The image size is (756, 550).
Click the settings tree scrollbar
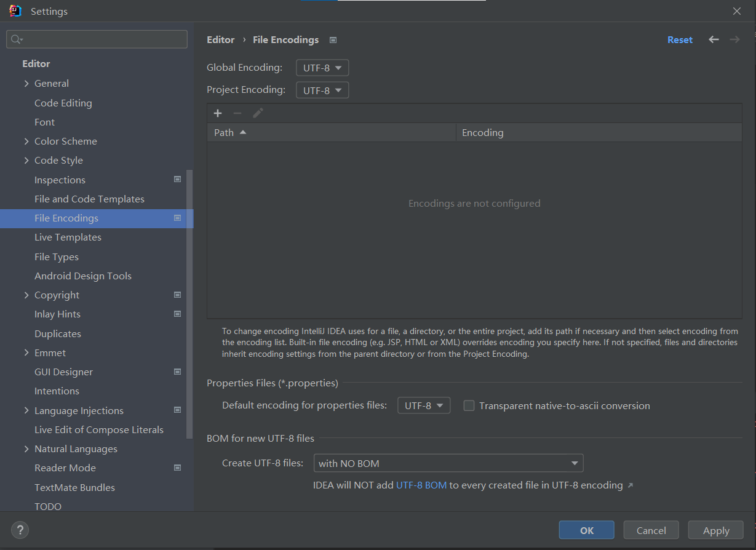point(189,305)
